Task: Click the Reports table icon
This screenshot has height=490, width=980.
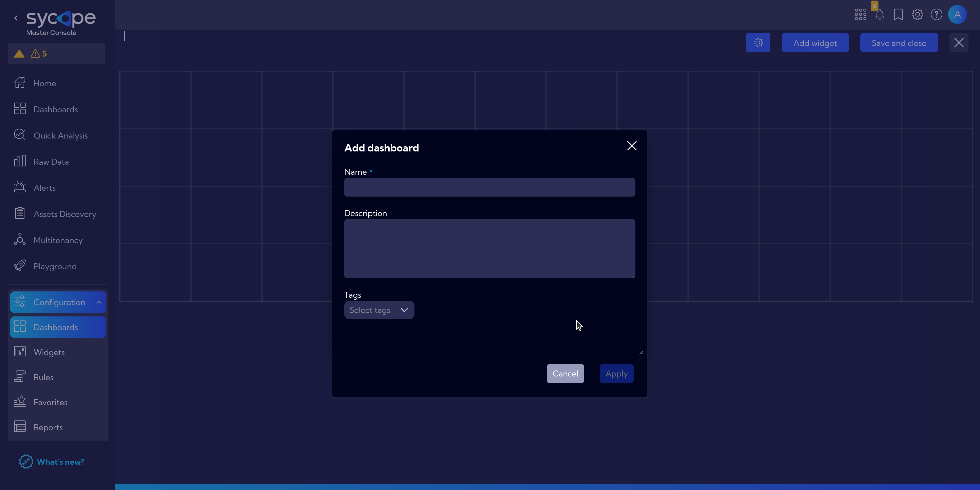Action: (20, 427)
